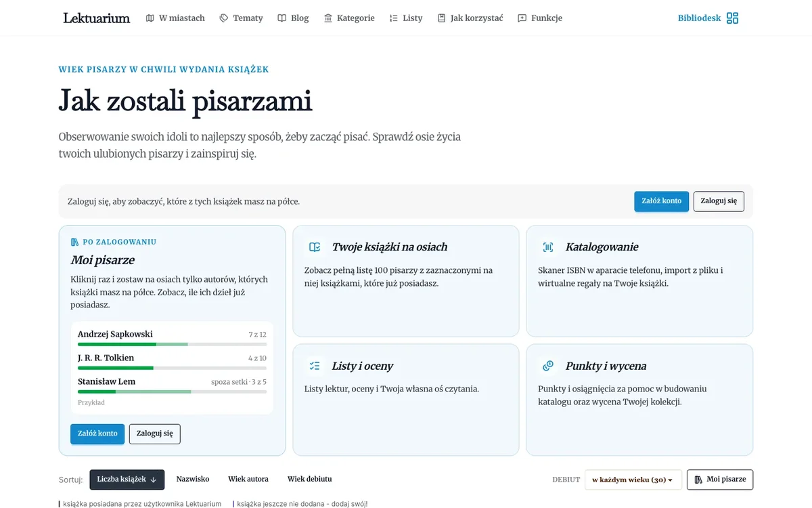
Task: Click the '7 z 12' count
Action: 257,335
